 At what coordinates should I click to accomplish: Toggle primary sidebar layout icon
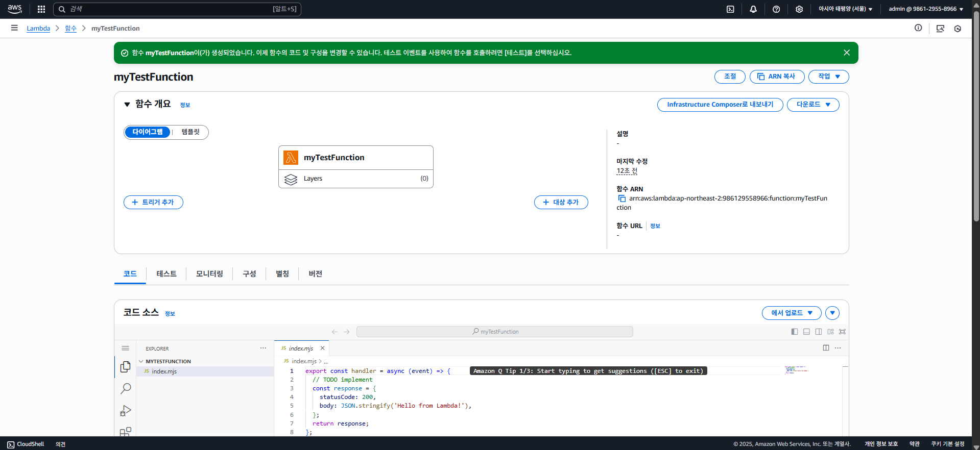795,332
